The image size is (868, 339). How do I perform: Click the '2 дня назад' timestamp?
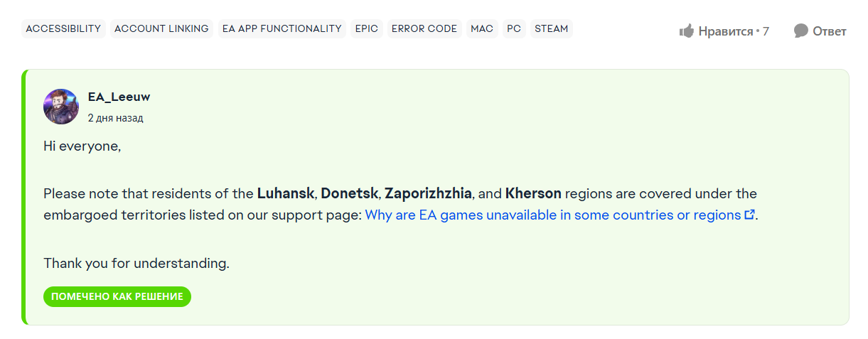[x=115, y=118]
